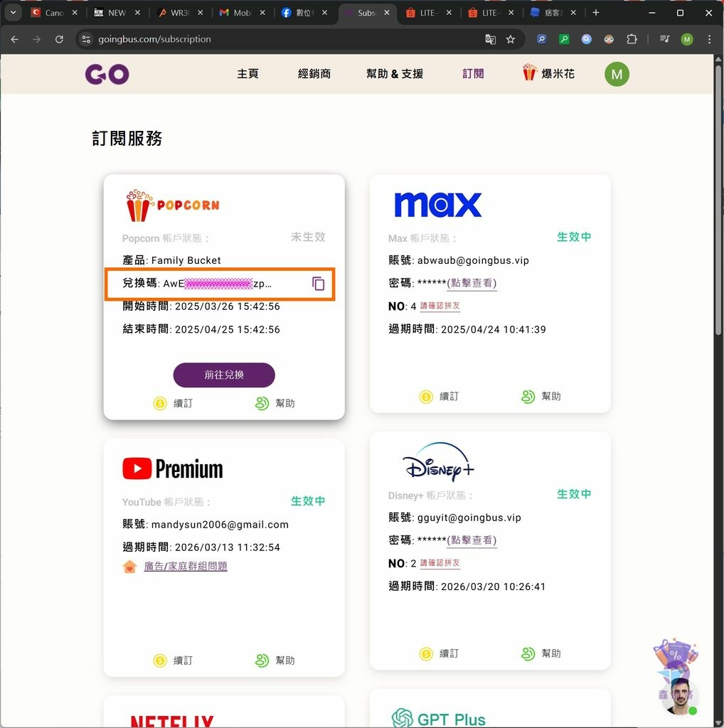
Task: Renew the Popcorn subscription via 續訂
Action: [x=173, y=403]
